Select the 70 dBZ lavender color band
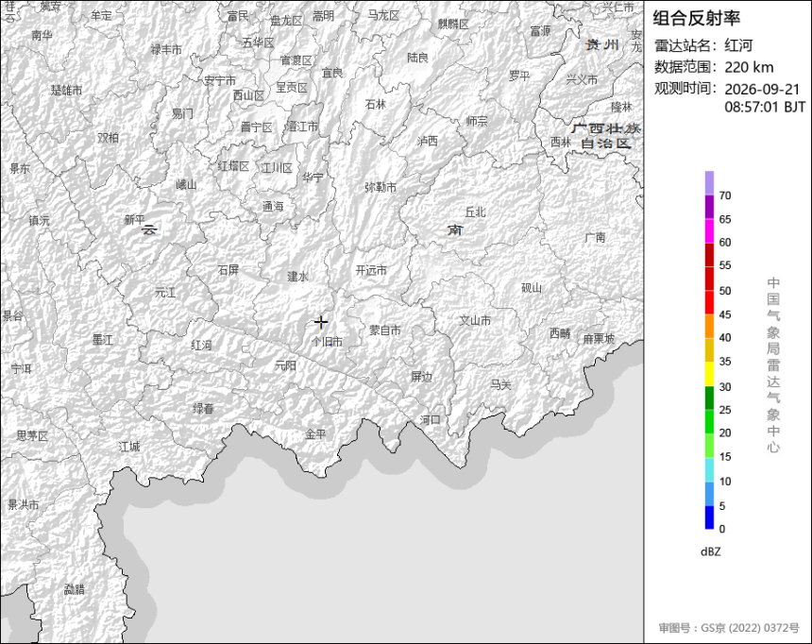This screenshot has height=644, width=812. 709,183
